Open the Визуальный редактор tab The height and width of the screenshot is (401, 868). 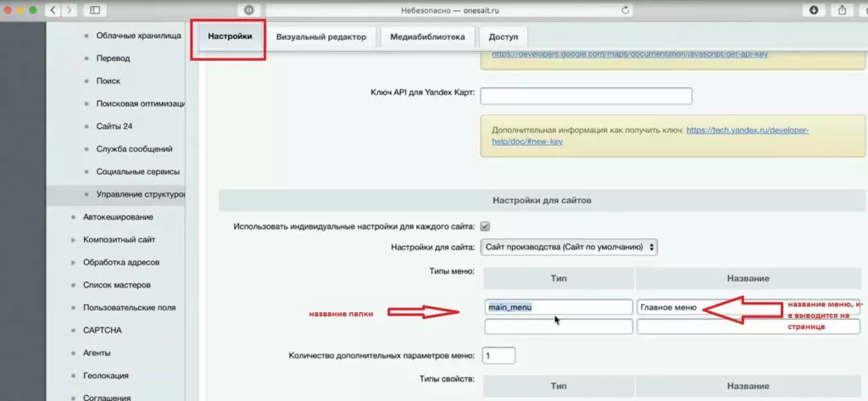click(321, 37)
